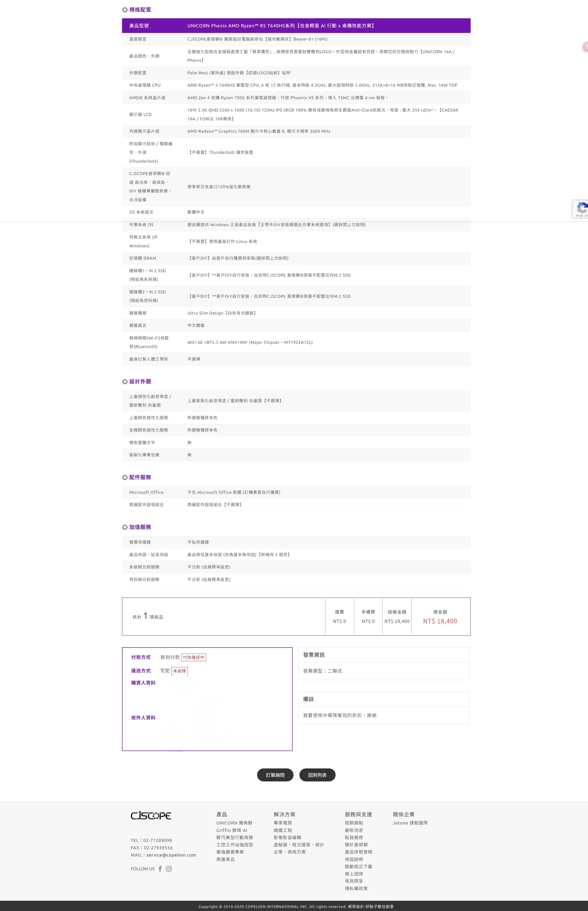Viewport: 588px width, 911px height.
Task: Click the 中央處理器 CPU row label
Action: tap(145, 85)
